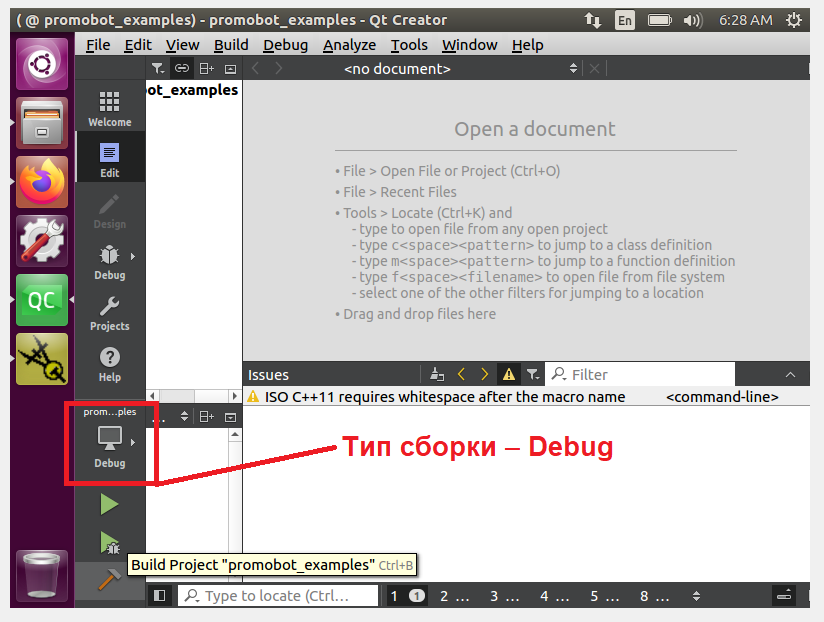
Task: Switch to Edit mode in sidebar
Action: 109,160
